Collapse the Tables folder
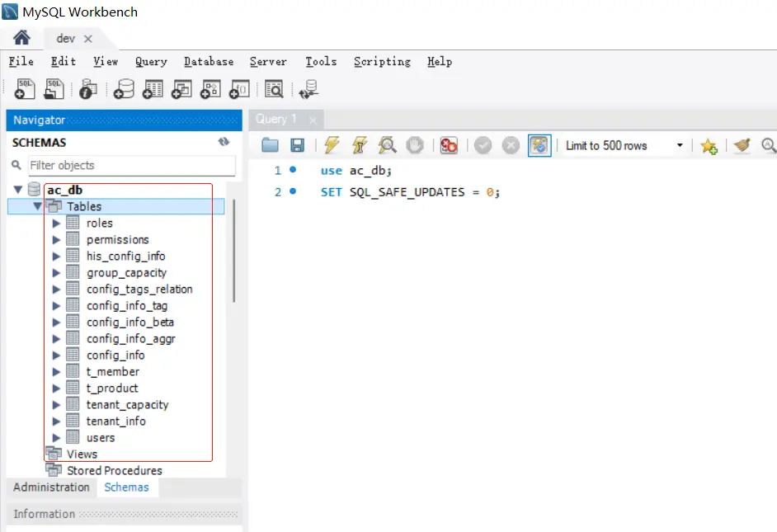777x532 pixels. (37, 206)
